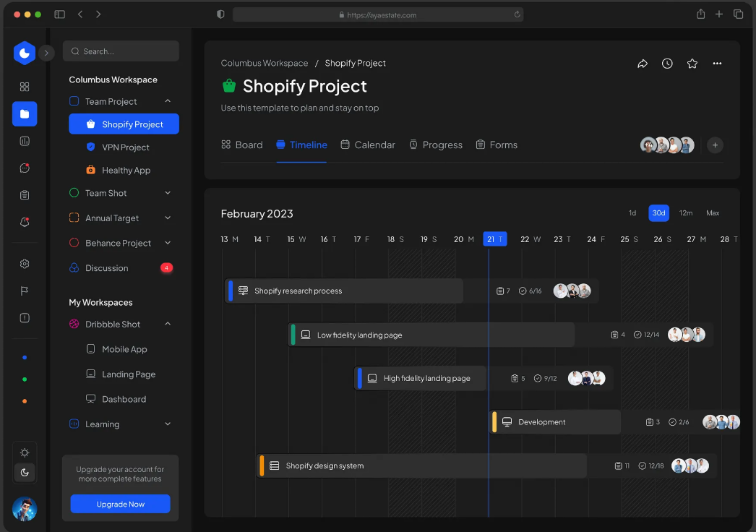Viewport: 756px width, 532px height.
Task: Click the share arrow icon
Action: (643, 64)
